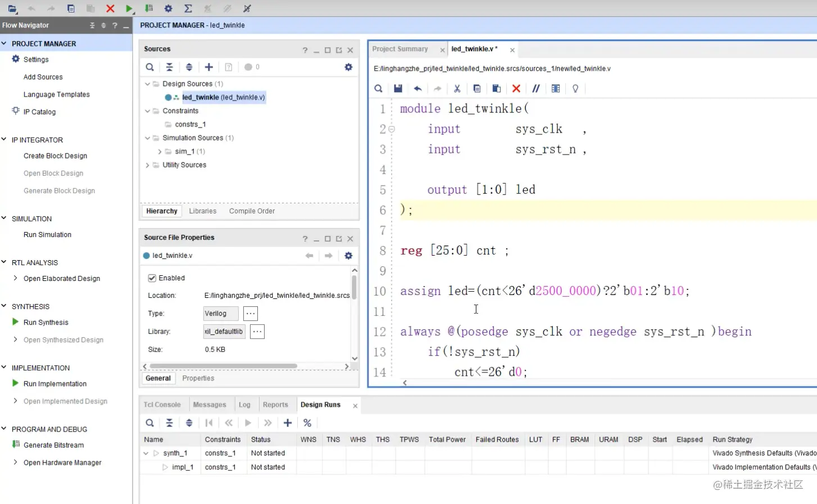The width and height of the screenshot is (817, 504).
Task: Collapse the PROJECT MANAGER section
Action: pos(4,43)
